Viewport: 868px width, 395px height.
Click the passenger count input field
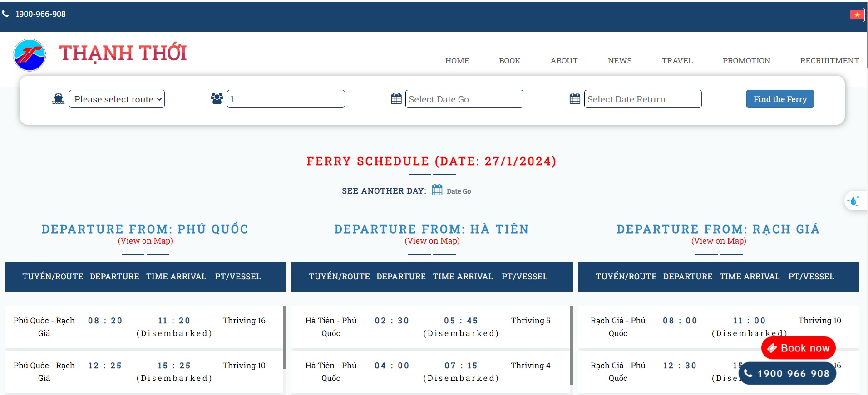coord(286,99)
